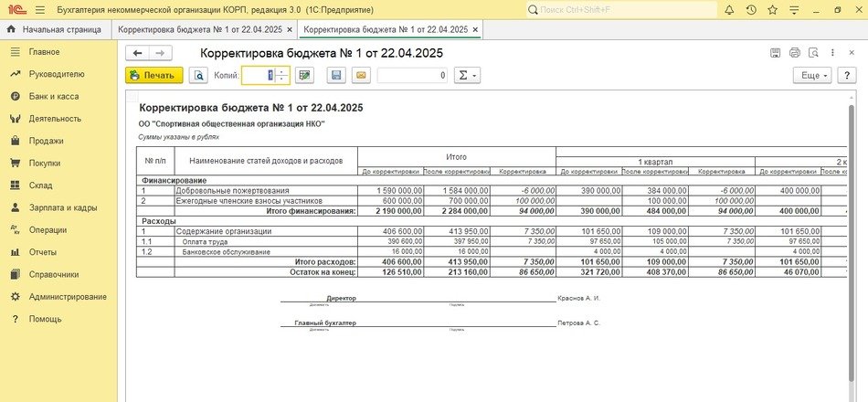The width and height of the screenshot is (868, 402).
Task: Click the sum value input field
Action: point(412,76)
